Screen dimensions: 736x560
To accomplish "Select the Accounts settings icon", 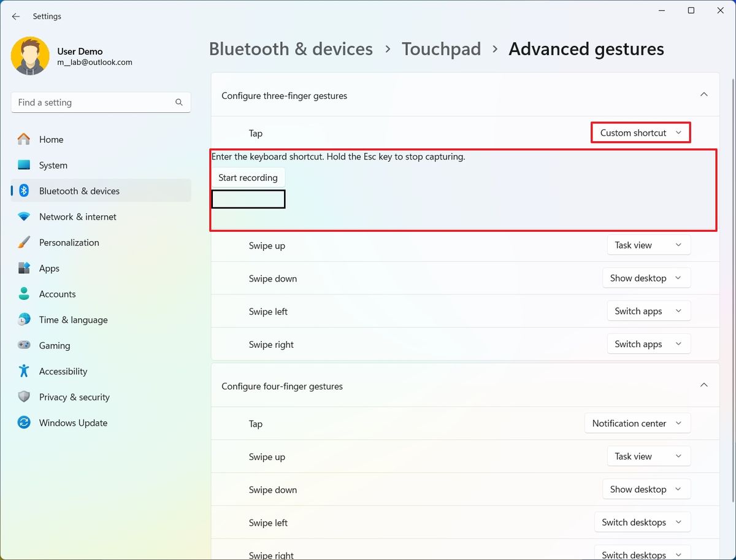I will pyautogui.click(x=24, y=294).
